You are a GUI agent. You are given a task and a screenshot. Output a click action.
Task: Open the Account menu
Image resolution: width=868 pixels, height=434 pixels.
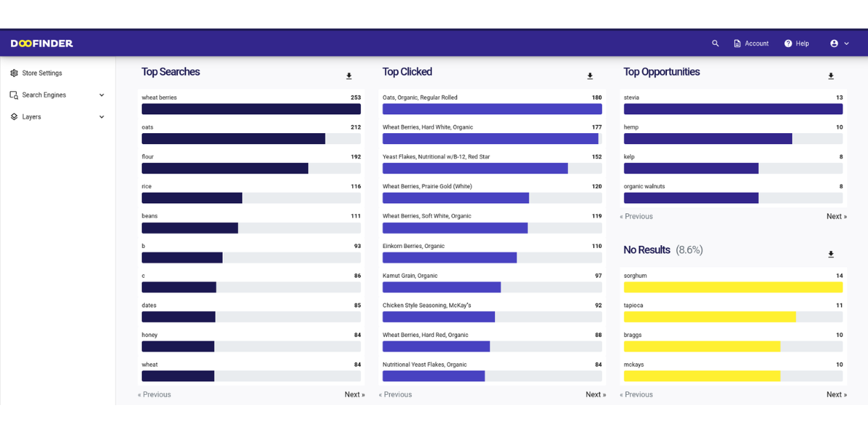[x=751, y=43]
